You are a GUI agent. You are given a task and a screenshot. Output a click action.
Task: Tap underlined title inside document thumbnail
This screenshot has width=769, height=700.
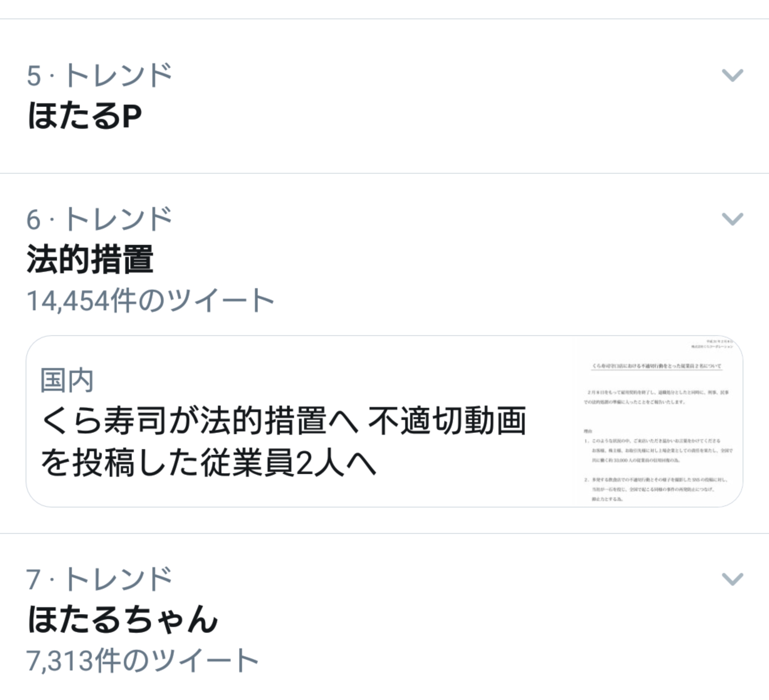coord(656,367)
